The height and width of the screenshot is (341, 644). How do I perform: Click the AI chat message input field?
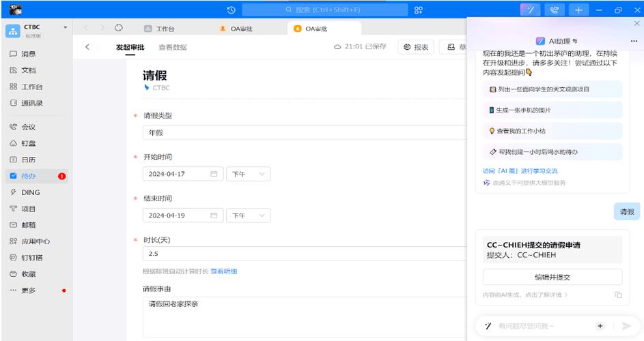[x=544, y=326]
